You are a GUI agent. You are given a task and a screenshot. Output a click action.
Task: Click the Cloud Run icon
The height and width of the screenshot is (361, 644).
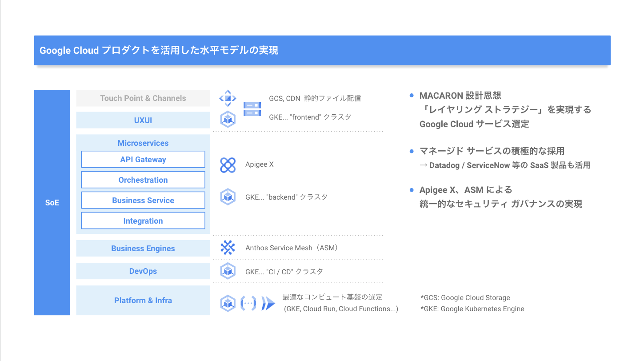[x=268, y=303]
